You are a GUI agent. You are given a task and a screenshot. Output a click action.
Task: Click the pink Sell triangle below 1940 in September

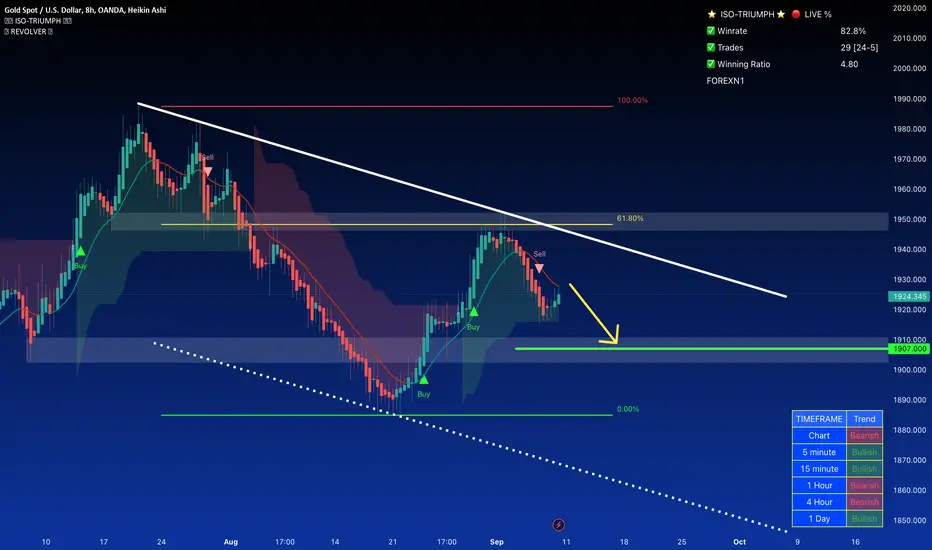point(539,268)
